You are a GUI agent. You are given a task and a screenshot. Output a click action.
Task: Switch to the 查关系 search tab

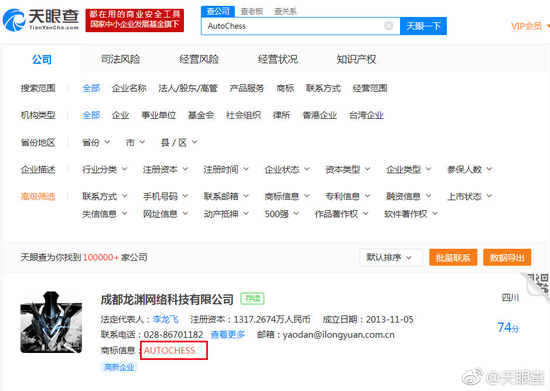pyautogui.click(x=285, y=12)
